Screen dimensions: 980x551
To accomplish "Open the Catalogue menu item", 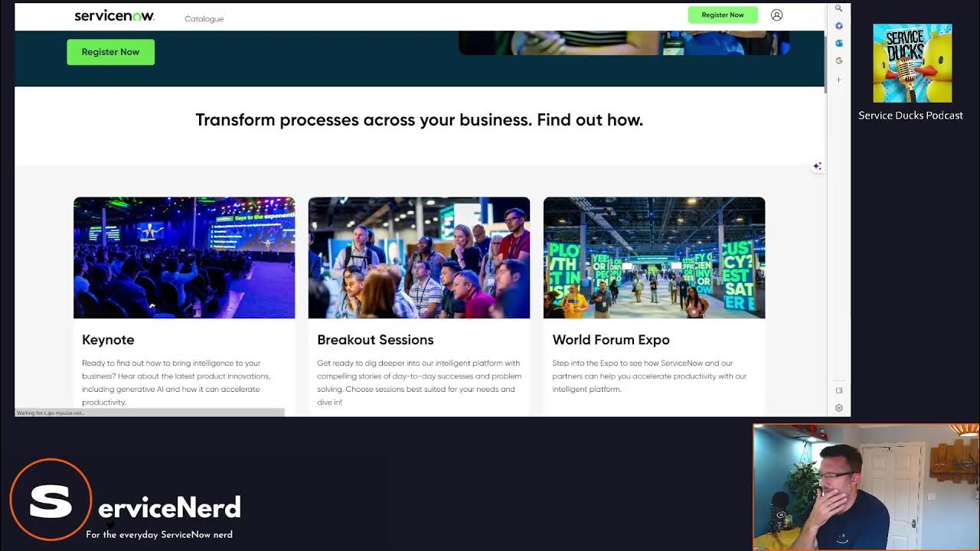I will (x=204, y=18).
